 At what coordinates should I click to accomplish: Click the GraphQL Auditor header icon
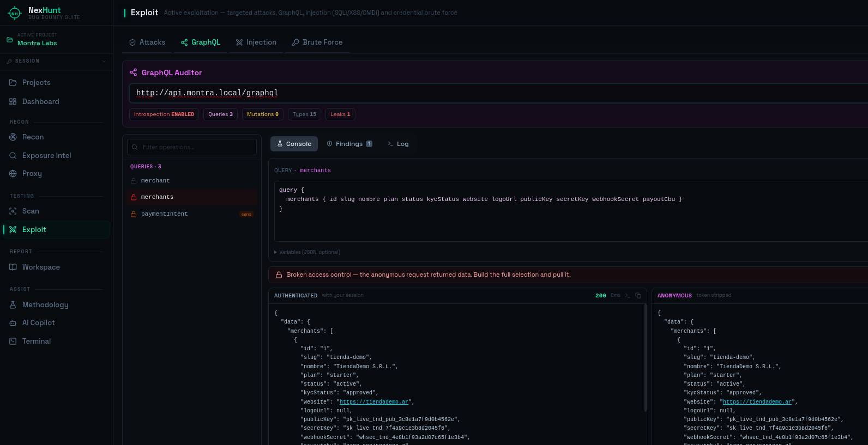pyautogui.click(x=133, y=72)
